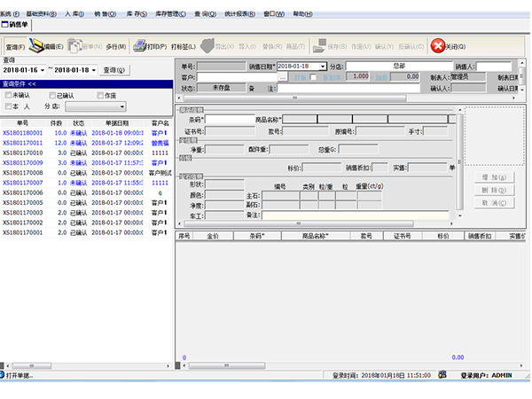Open the start date 2018-01-16 dropdown
Image resolution: width=532 pixels, height=399 pixels.
click(43, 70)
